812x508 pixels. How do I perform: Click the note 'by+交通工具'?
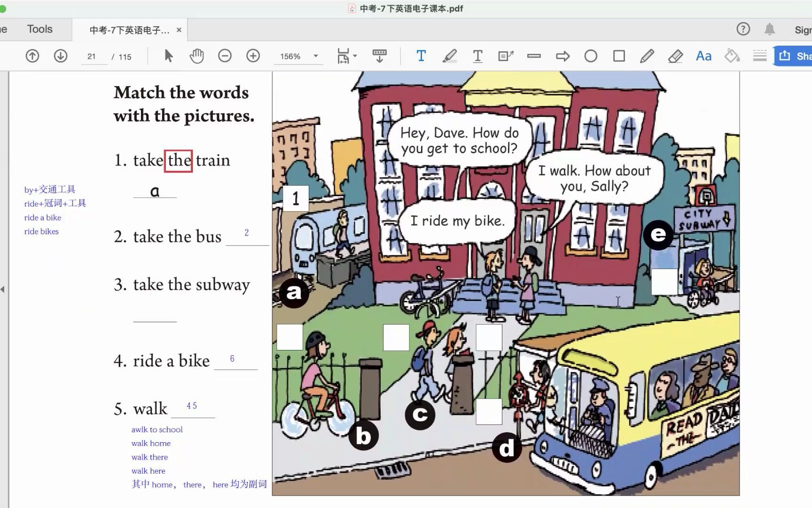point(50,190)
